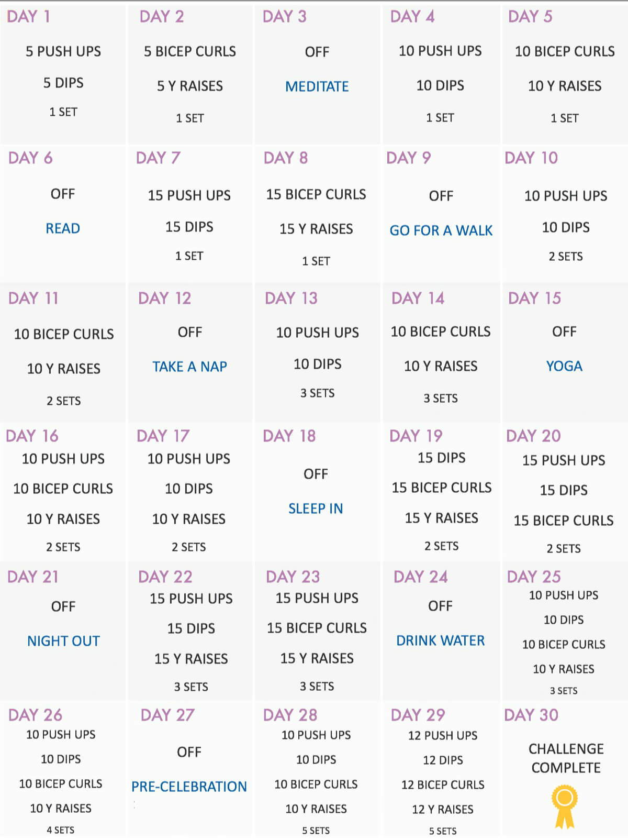Click PRE-CELEBRATION on Day 27
Screen dimensions: 628x840
(189, 787)
